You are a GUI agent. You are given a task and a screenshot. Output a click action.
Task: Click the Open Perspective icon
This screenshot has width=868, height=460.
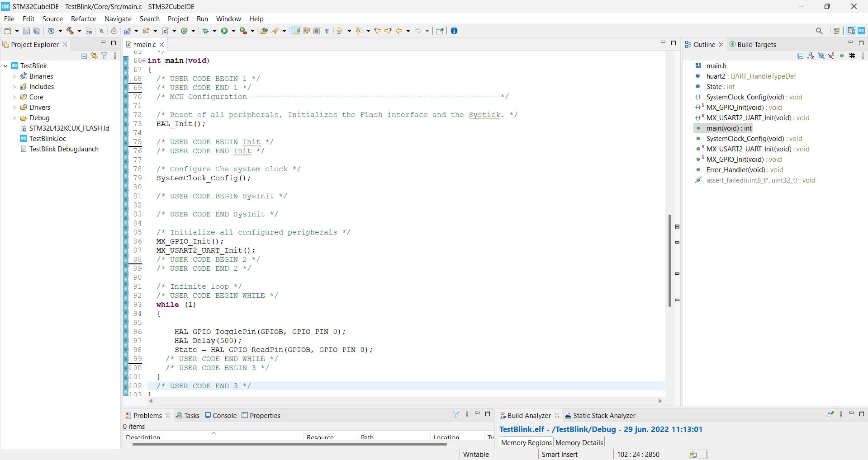837,31
